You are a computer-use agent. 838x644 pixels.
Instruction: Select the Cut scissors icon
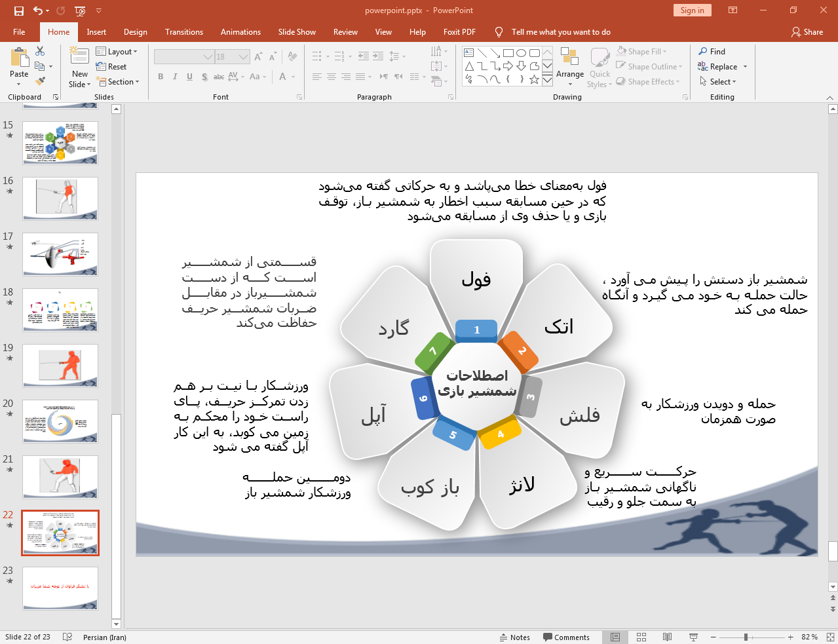[40, 51]
